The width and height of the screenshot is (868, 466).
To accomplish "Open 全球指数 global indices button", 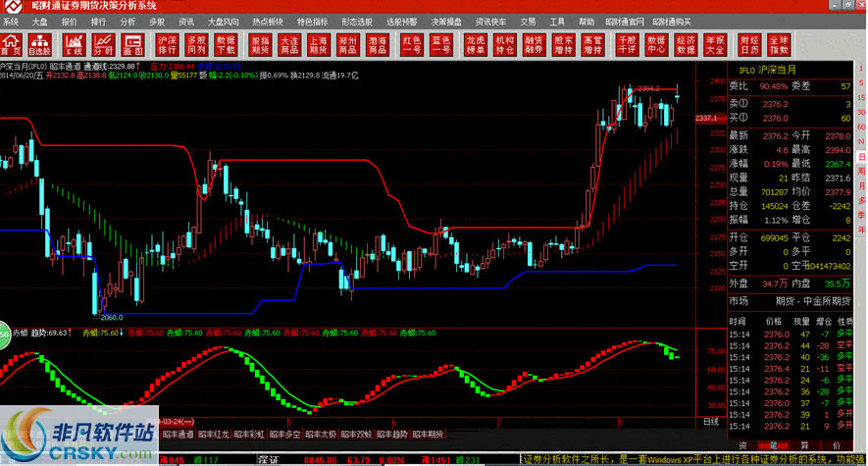I will coord(779,45).
